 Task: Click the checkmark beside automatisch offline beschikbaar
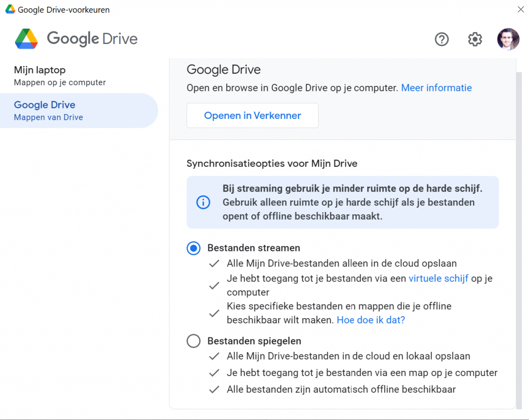214,390
